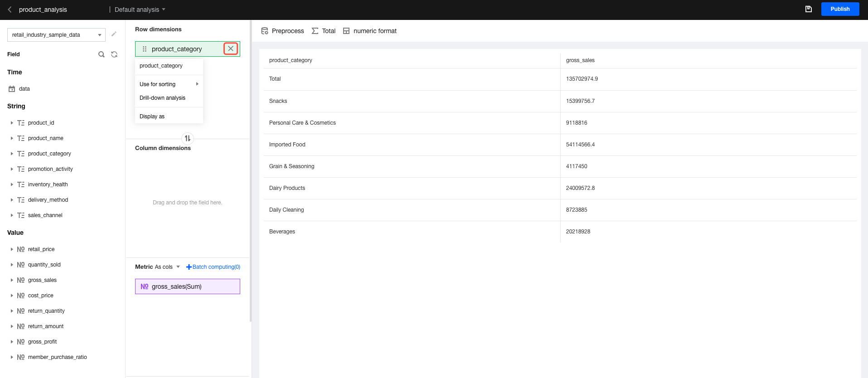Choose Drill-down analysis from the menu
Image resolution: width=868 pixels, height=378 pixels.
coord(162,98)
